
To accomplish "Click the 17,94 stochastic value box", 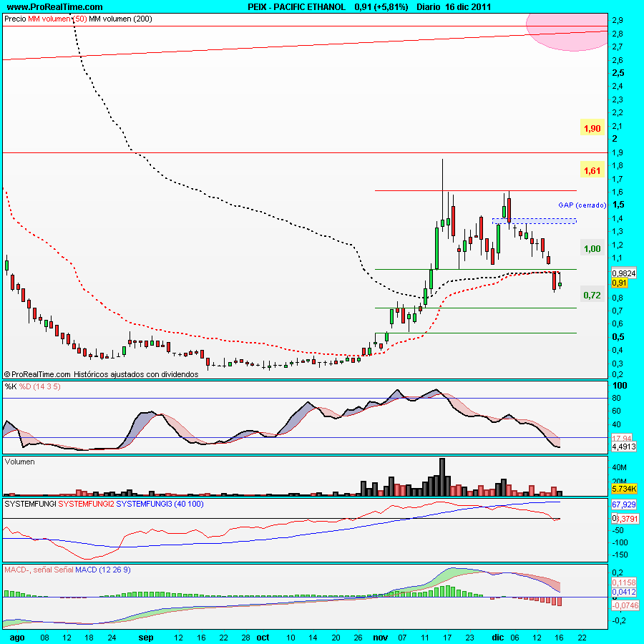I will (x=622, y=438).
